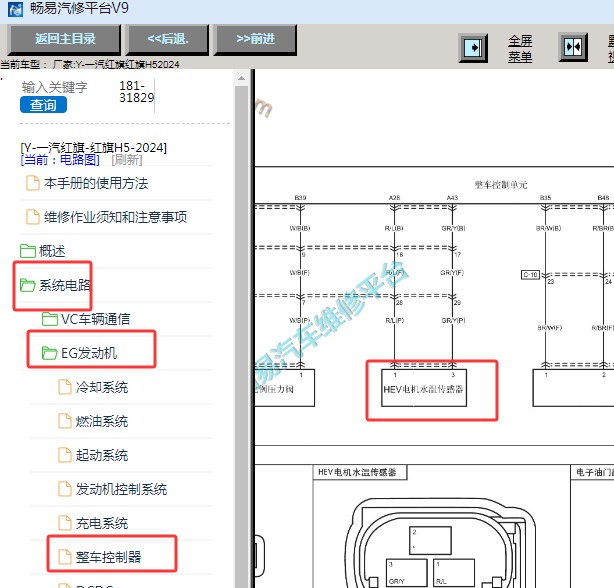Click the 系统电路 open folder icon
614x588 pixels.
28,285
